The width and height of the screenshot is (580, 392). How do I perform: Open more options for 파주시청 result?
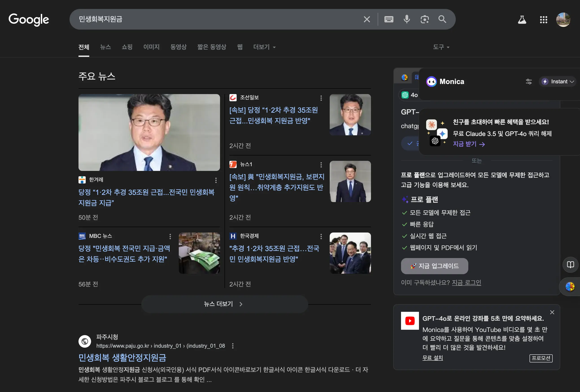click(233, 346)
